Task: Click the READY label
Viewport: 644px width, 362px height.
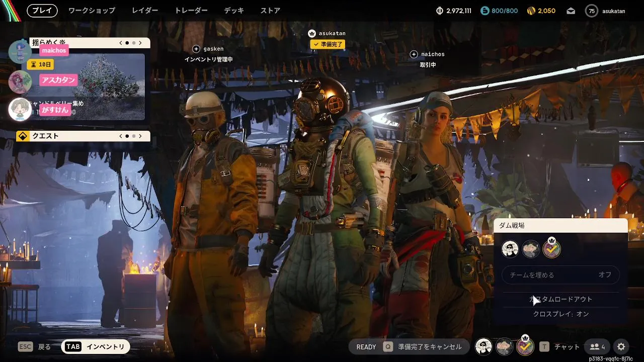Action: tap(366, 347)
